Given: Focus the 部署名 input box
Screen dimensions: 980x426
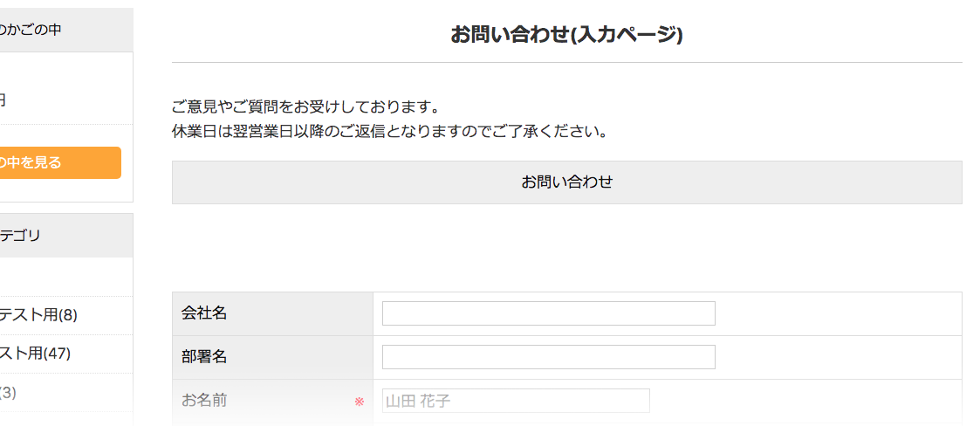Looking at the screenshot, I should [x=548, y=357].
